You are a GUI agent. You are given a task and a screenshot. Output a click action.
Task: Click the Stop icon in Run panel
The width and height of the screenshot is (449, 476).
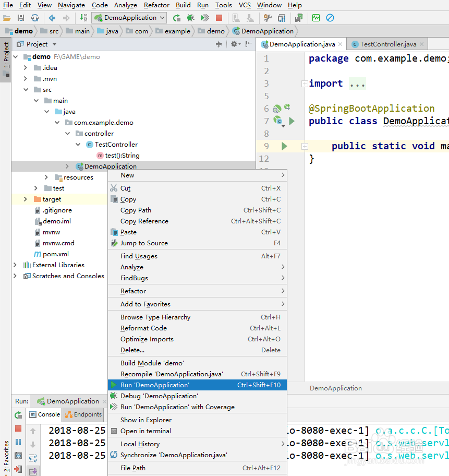(x=18, y=429)
